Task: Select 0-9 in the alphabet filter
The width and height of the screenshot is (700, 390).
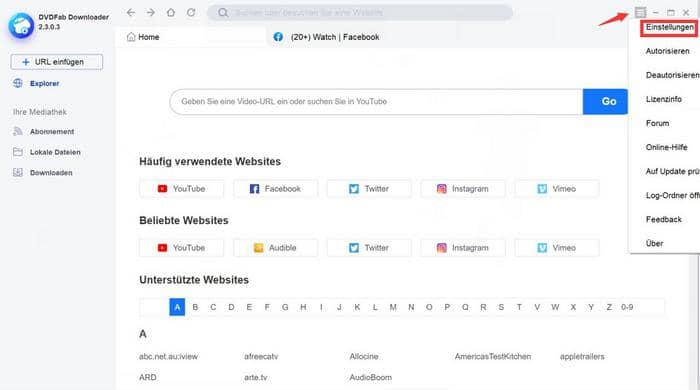Action: (627, 307)
